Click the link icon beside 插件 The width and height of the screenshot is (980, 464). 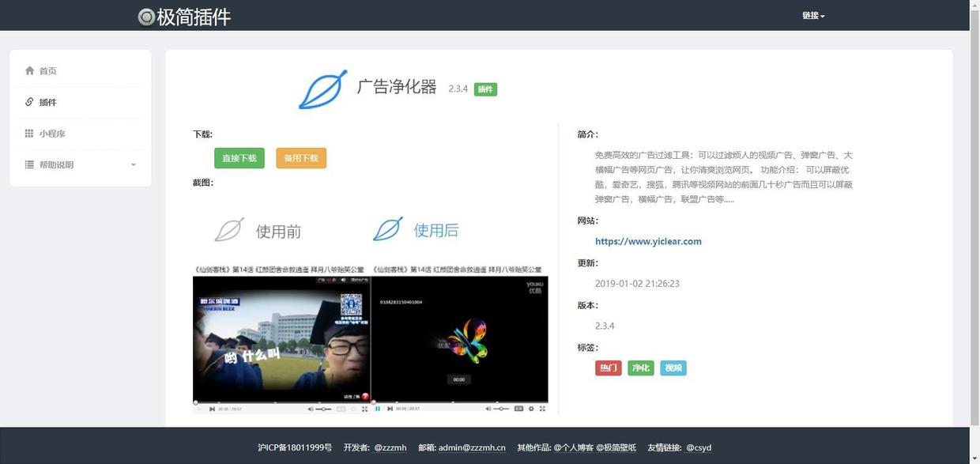point(29,102)
